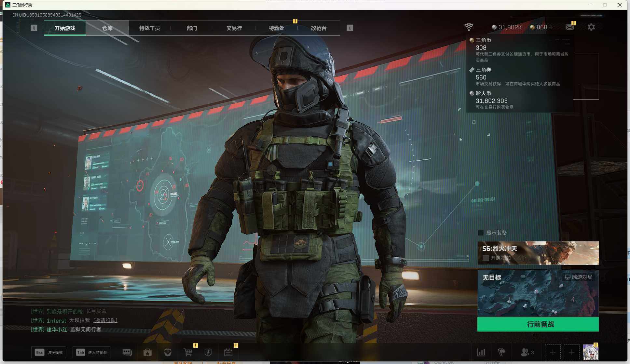630x364 pixels.
Task: Open the friends list icon
Action: click(x=525, y=352)
